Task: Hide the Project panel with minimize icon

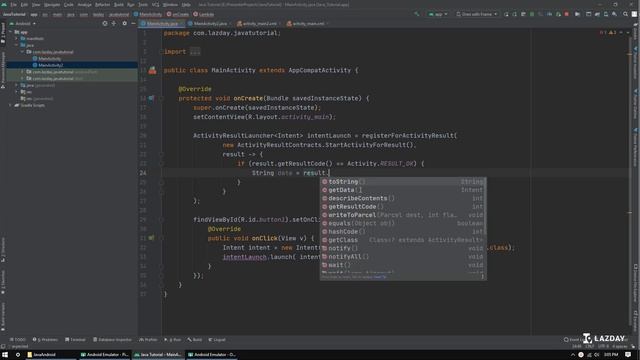Action: coord(133,24)
